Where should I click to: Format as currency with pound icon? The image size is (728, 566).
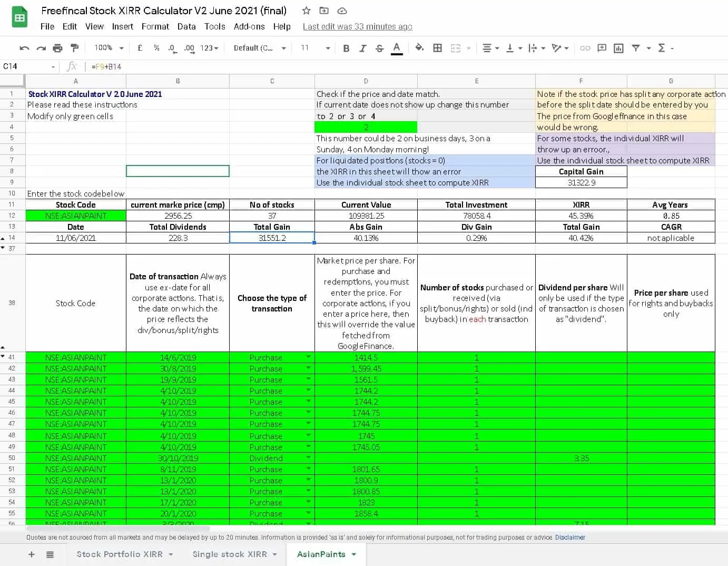coord(140,48)
